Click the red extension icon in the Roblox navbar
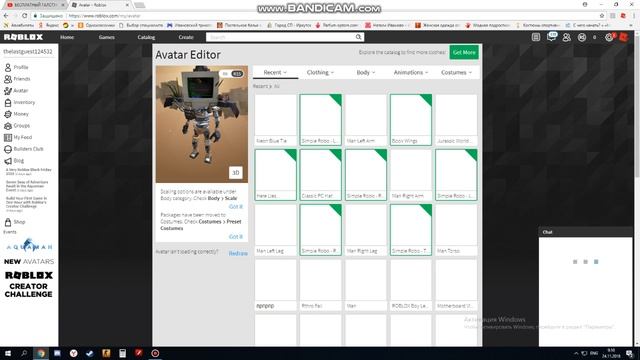The image size is (640, 360). (623, 37)
